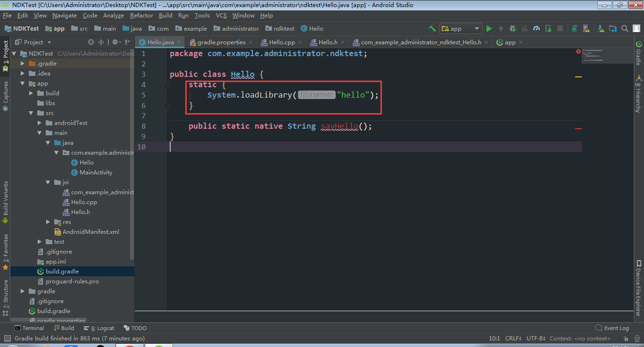Click the user account avatar icon
Image resolution: width=644 pixels, height=347 pixels.
(x=636, y=28)
